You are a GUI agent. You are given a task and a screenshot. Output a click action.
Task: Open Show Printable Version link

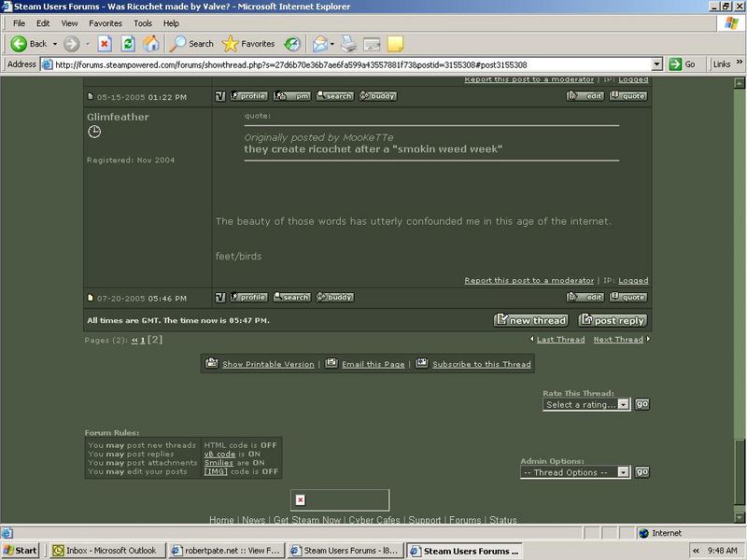click(268, 364)
